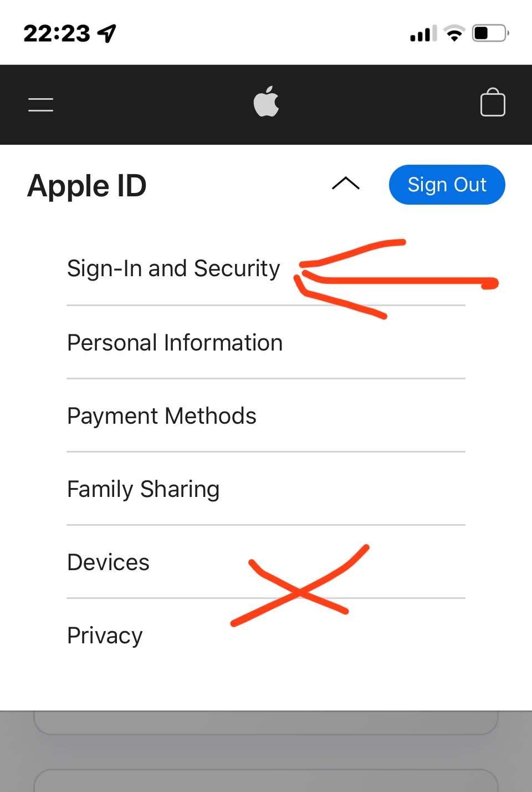
Task: Open the hamburger navigation menu
Action: pyautogui.click(x=41, y=104)
